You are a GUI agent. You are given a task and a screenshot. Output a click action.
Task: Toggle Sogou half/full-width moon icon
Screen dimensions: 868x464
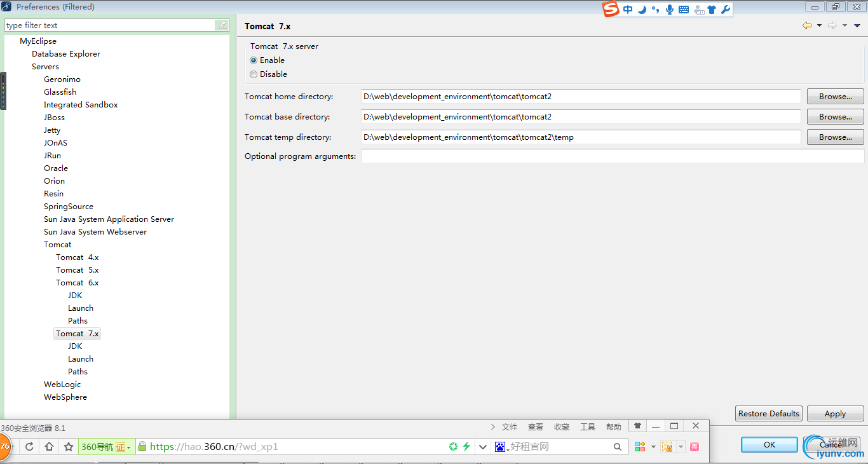[x=642, y=10]
